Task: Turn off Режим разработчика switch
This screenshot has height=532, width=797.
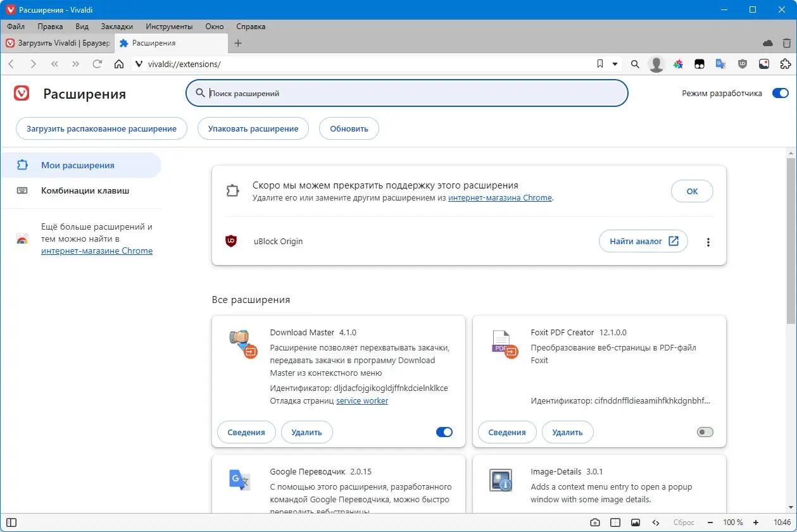Action: [x=780, y=93]
